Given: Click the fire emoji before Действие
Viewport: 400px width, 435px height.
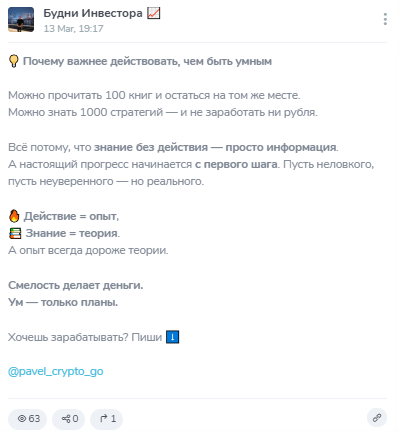Looking at the screenshot, I should [14, 216].
